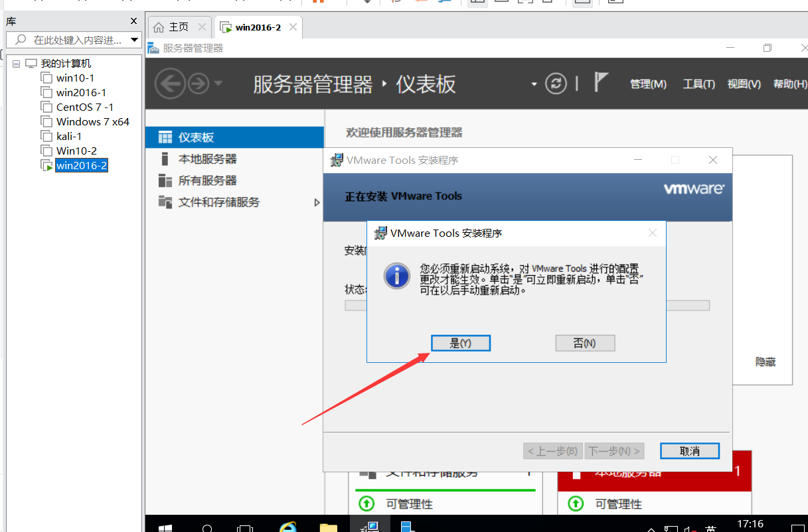Click 是(Y) to restart now
808x532 pixels.
point(461,343)
